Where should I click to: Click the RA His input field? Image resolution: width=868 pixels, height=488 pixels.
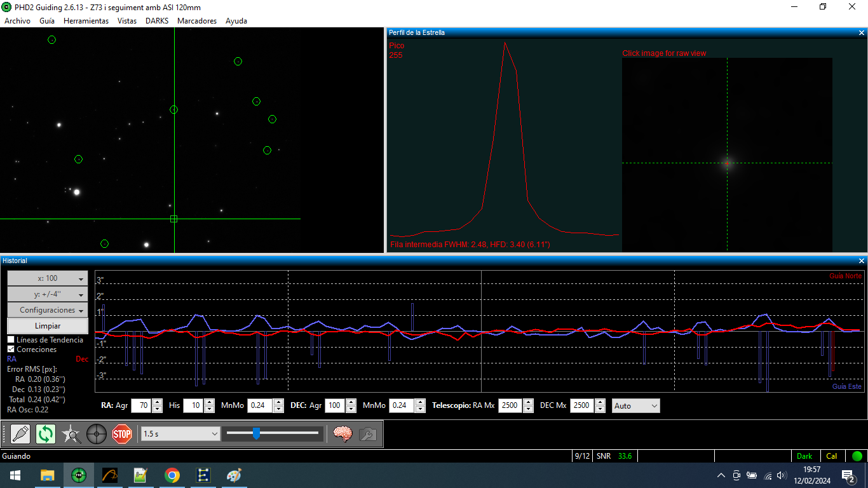(x=193, y=405)
